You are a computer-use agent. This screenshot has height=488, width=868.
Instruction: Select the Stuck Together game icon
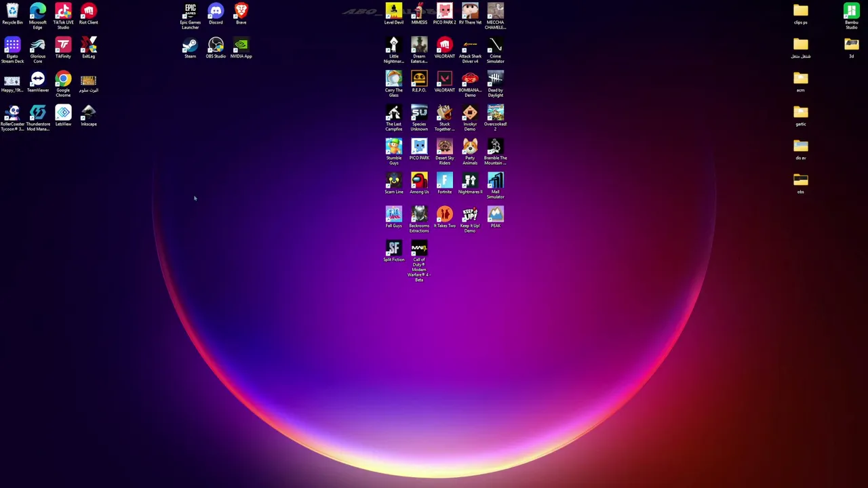point(445,117)
